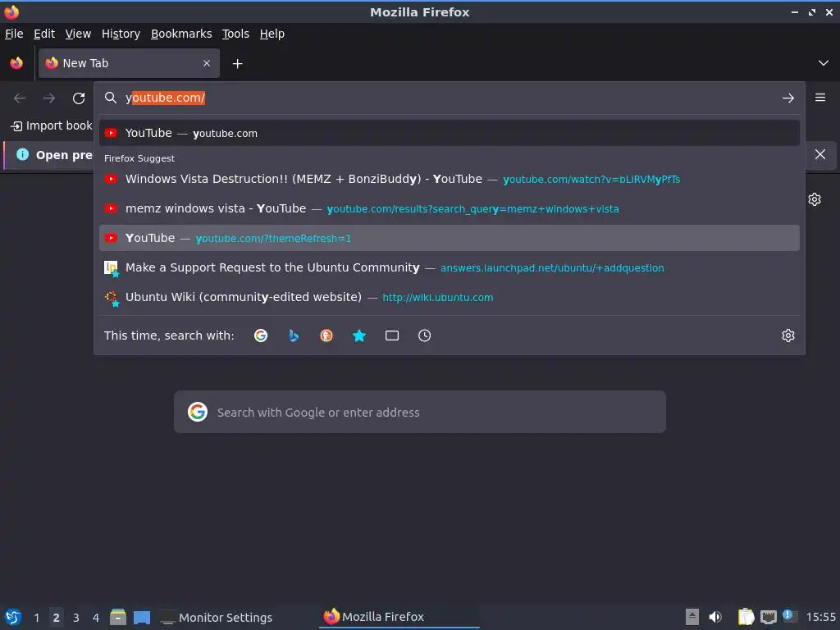Screen dimensions: 840x630
Task: Switch to workspace 4 in the pager
Action: (96, 618)
